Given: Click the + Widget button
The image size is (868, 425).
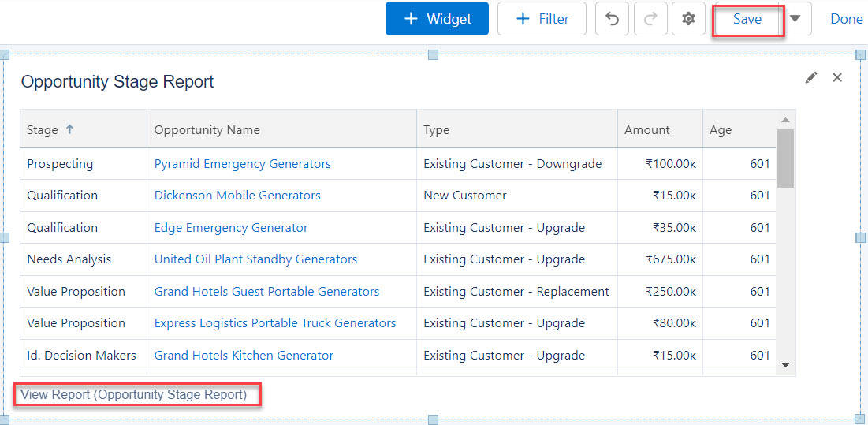Looking at the screenshot, I should [x=437, y=19].
